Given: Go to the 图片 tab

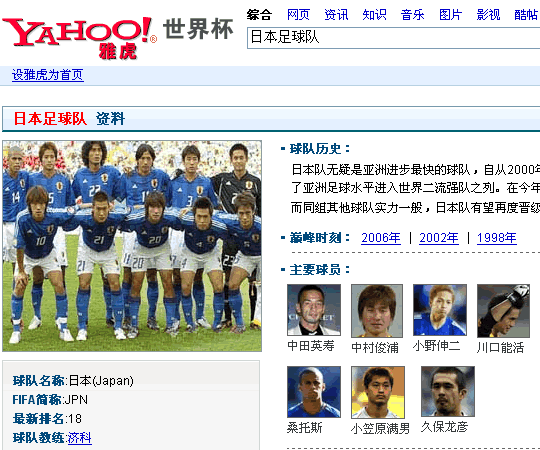Looking at the screenshot, I should point(450,15).
